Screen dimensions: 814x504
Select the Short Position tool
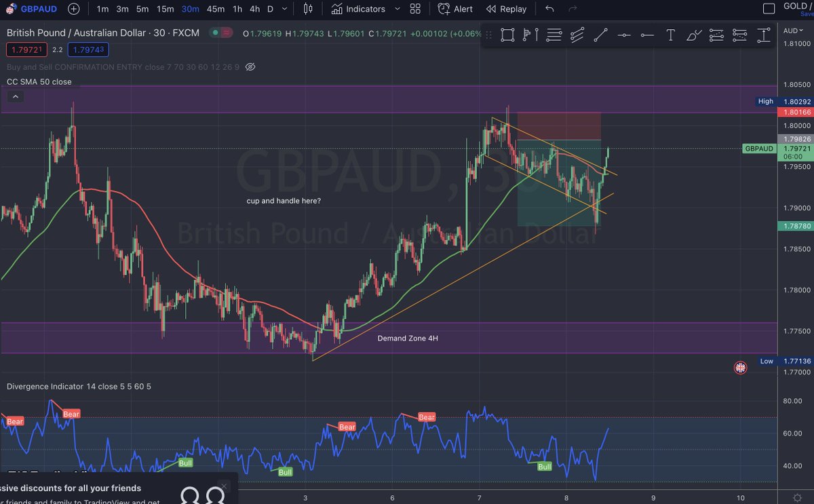click(740, 36)
